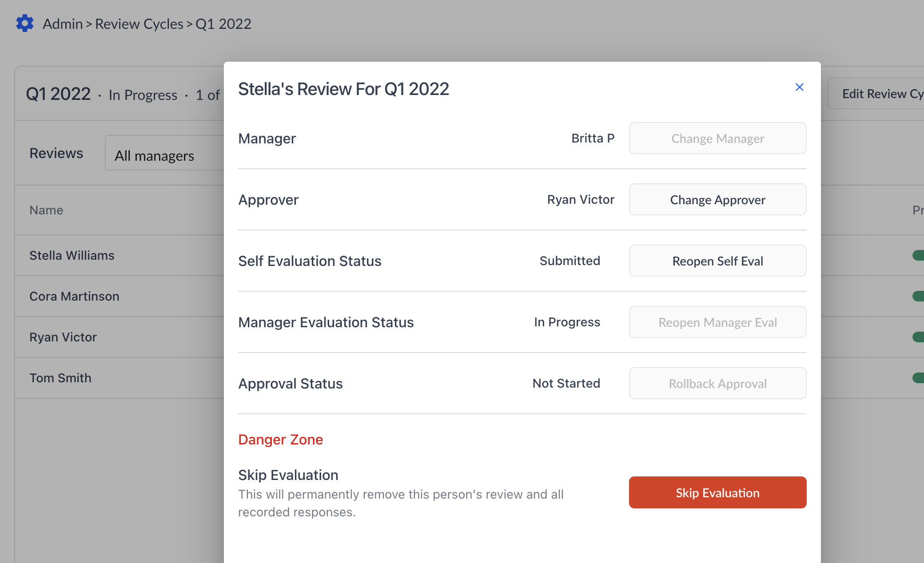Select the Stella Williams row
Image resolution: width=924 pixels, height=563 pixels.
click(x=72, y=255)
